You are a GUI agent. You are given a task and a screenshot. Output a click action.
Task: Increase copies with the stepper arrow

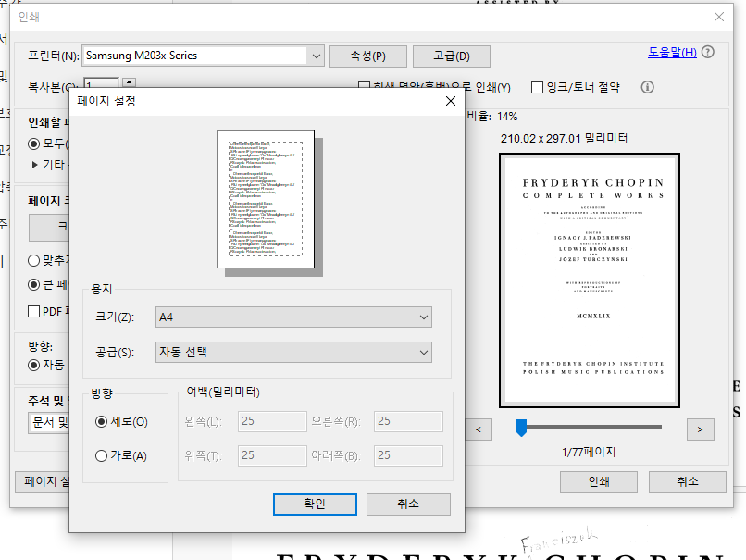[x=129, y=82]
